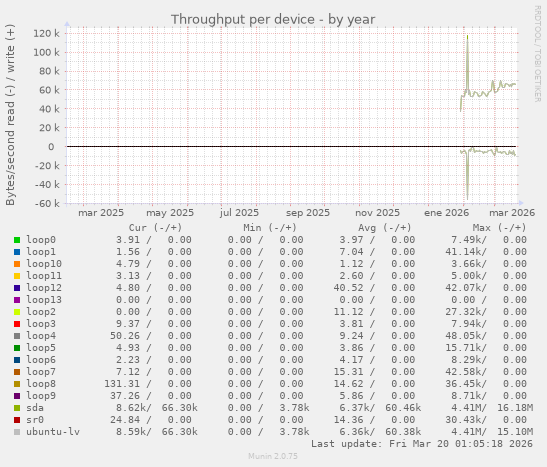Select the loop5 legend label
This screenshot has height=467, width=547.
(x=41, y=347)
